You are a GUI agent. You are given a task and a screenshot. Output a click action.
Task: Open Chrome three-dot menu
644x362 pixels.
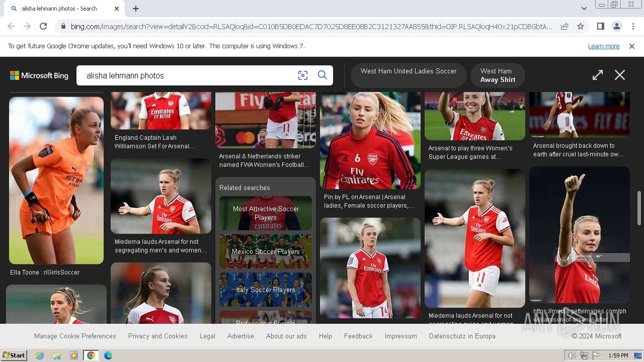[633, 26]
